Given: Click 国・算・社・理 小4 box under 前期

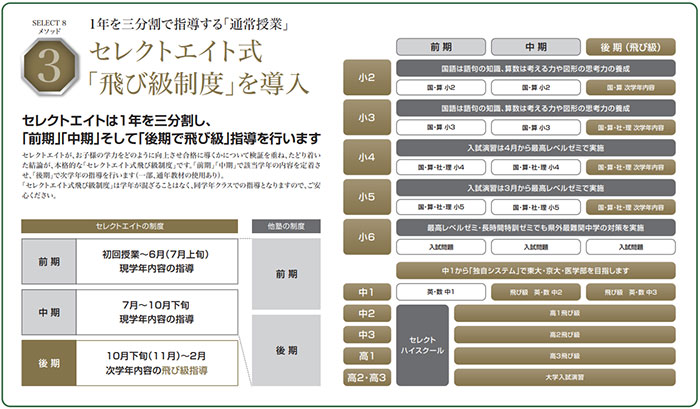Looking at the screenshot, I should point(441,167).
